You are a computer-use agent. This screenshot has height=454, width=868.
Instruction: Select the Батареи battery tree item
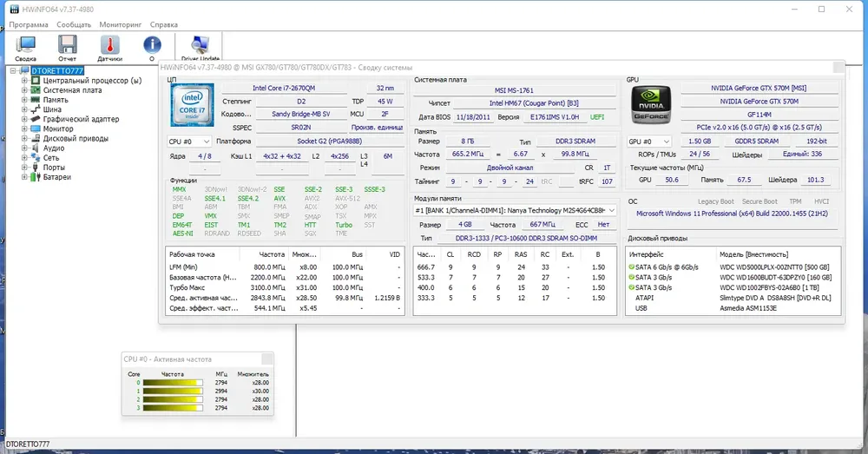(56, 177)
